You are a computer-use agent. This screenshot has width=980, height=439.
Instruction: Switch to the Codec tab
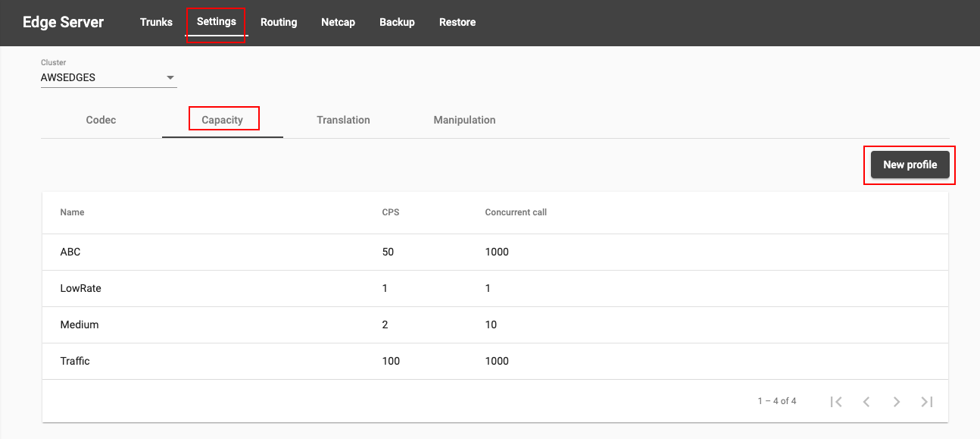click(101, 120)
